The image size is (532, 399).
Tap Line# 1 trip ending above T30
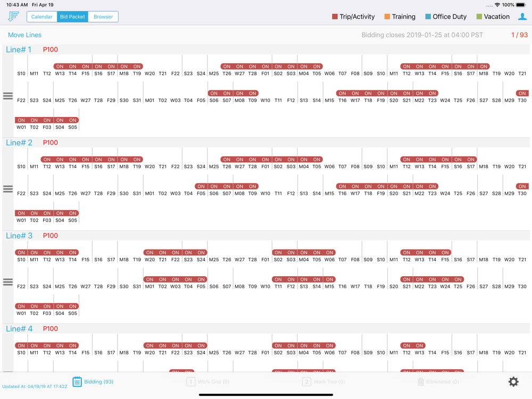[x=522, y=93]
